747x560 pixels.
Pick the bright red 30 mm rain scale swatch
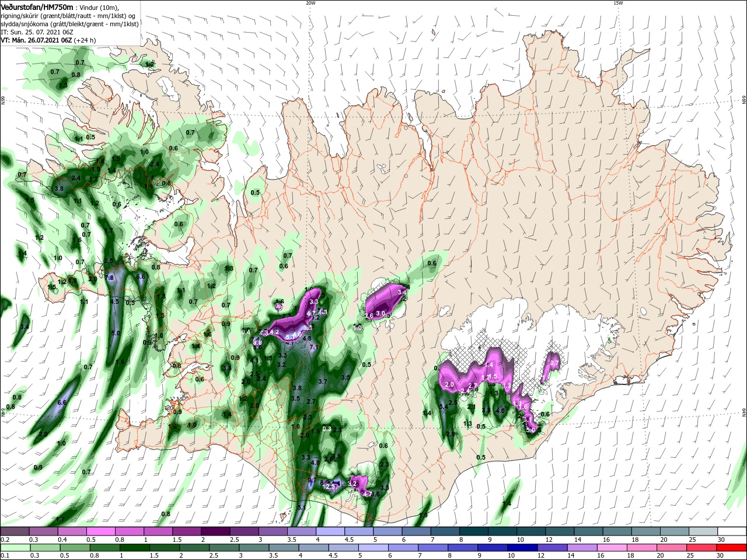tap(732, 547)
